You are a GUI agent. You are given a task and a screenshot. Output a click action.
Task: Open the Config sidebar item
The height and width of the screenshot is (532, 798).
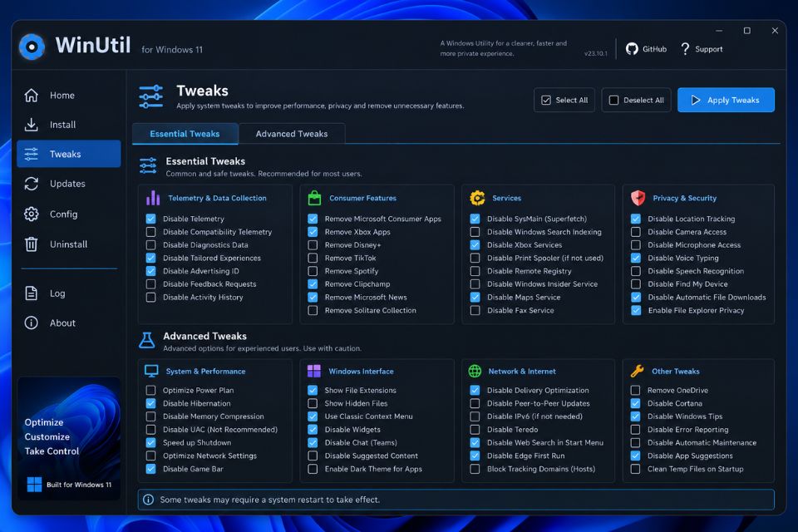click(69, 214)
